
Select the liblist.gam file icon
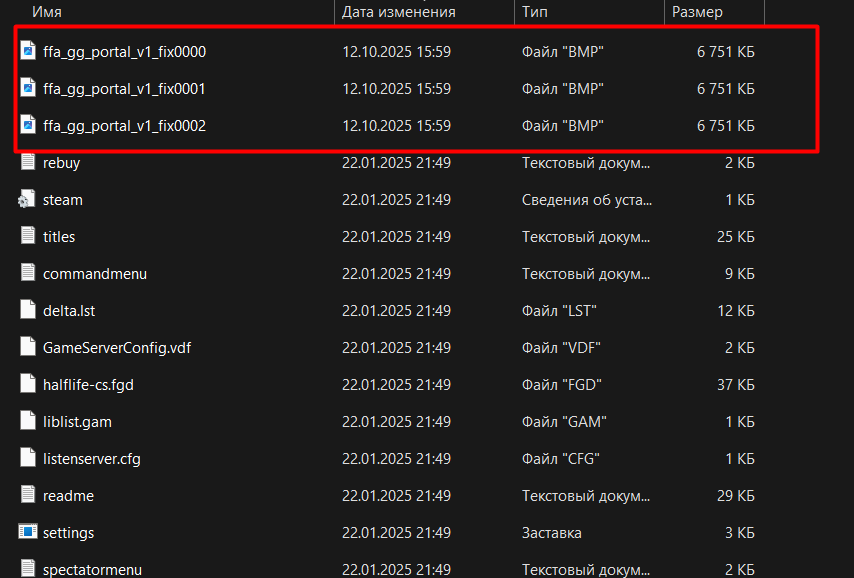point(27,421)
